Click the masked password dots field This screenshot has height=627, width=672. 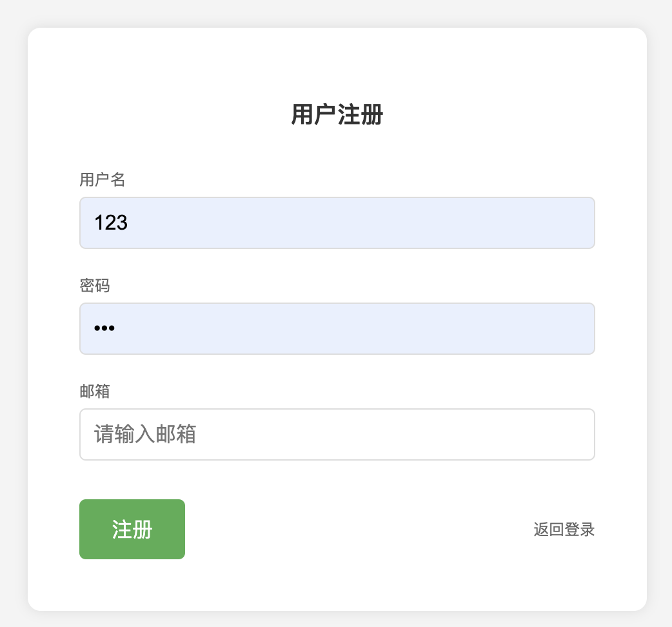[337, 328]
